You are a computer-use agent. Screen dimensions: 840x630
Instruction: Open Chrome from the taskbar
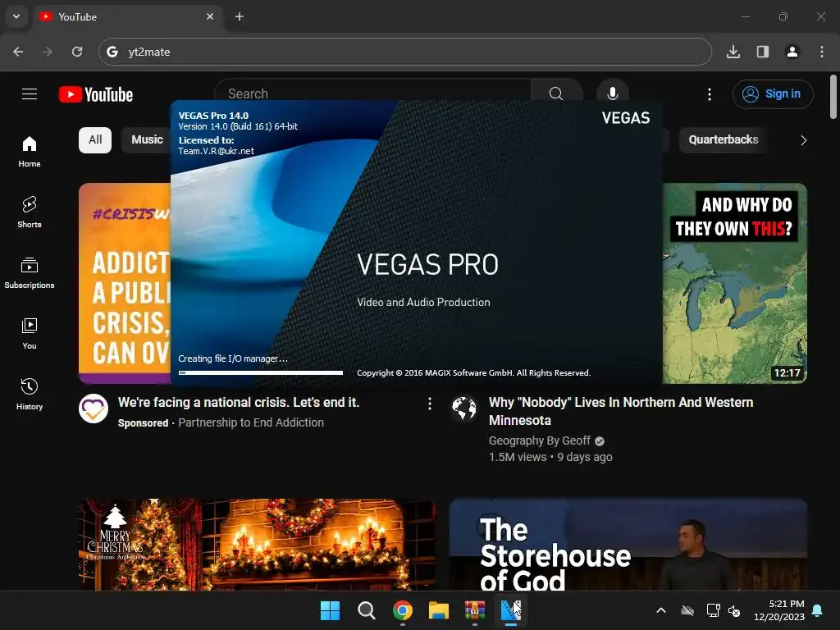[403, 610]
